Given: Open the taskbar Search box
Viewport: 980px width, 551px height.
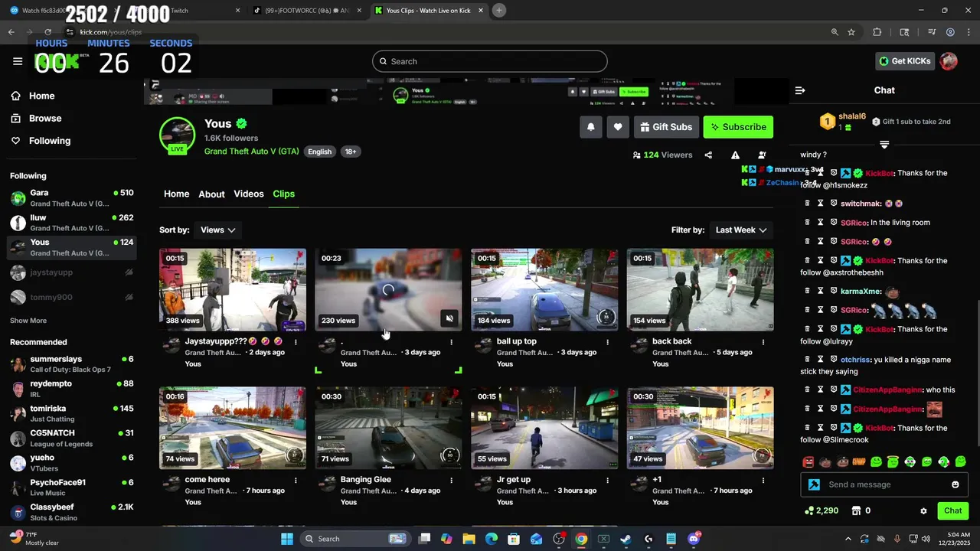Looking at the screenshot, I should [354, 539].
